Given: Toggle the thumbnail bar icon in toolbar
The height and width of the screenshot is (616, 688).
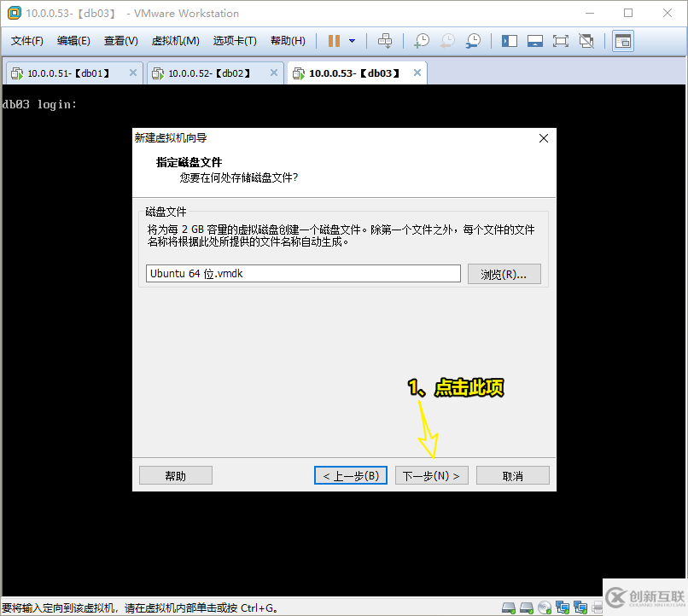Looking at the screenshot, I should pos(535,41).
